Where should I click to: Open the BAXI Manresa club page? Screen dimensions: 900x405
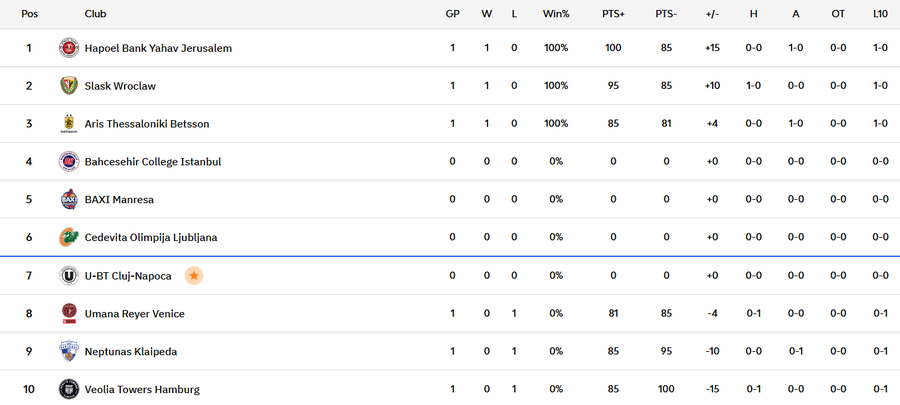119,200
